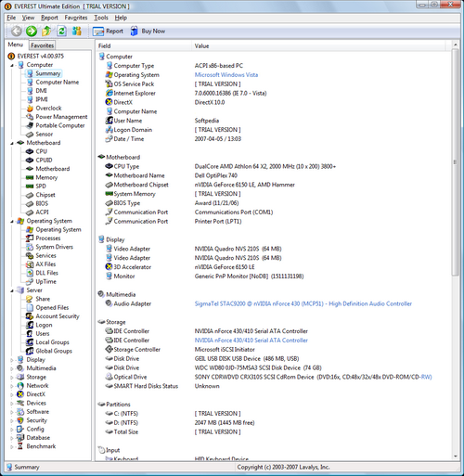Expand the Display tree node

(12, 360)
